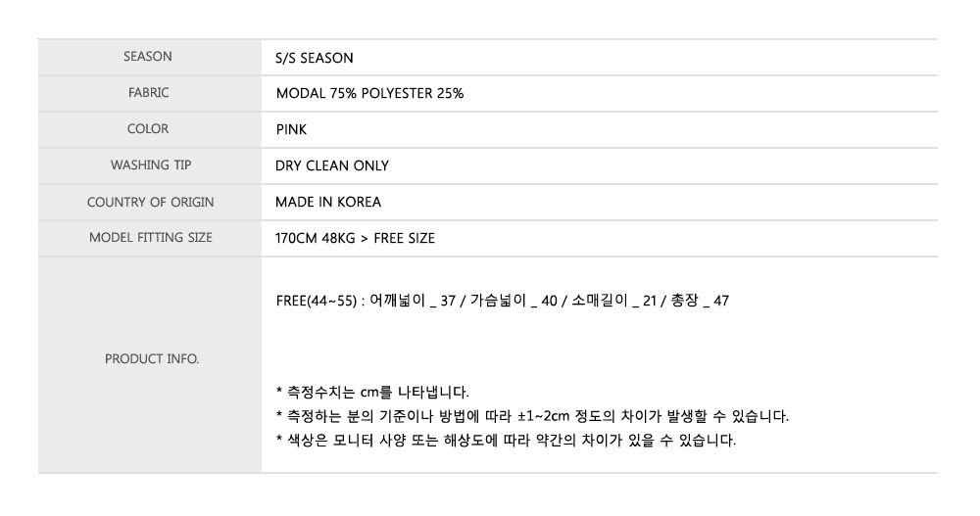Click the 색상 monitor color difference note
This screenshot has height=516, width=980.
pyautogui.click(x=506, y=441)
